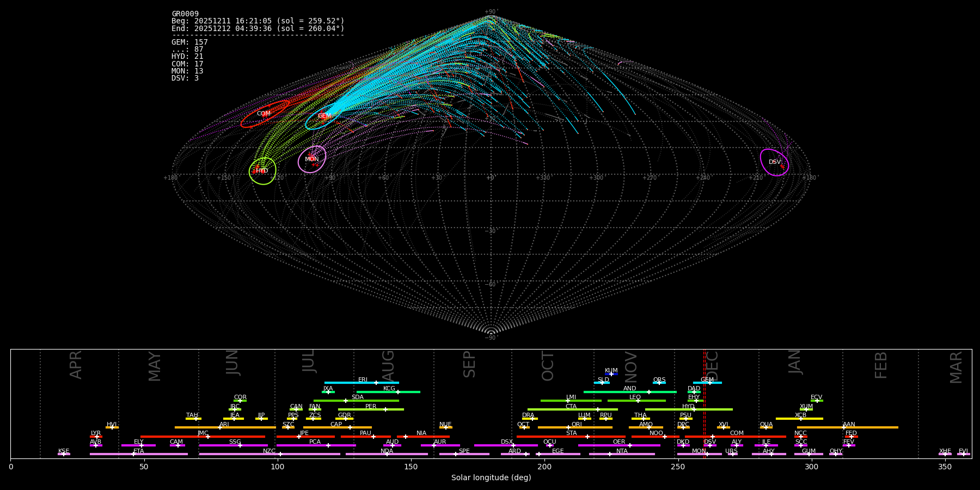Click the 'Solar longitude (deg)' axis label
980x490 pixels.
491,478
